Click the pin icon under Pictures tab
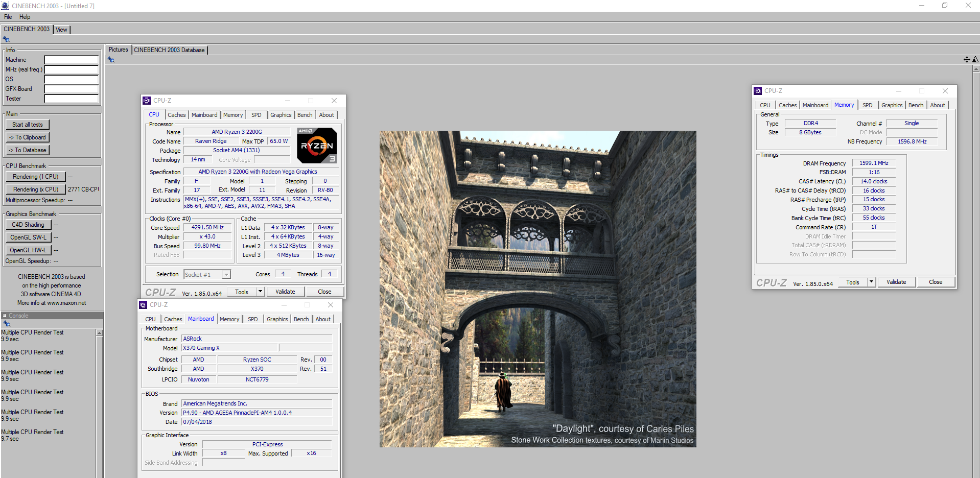 point(111,60)
